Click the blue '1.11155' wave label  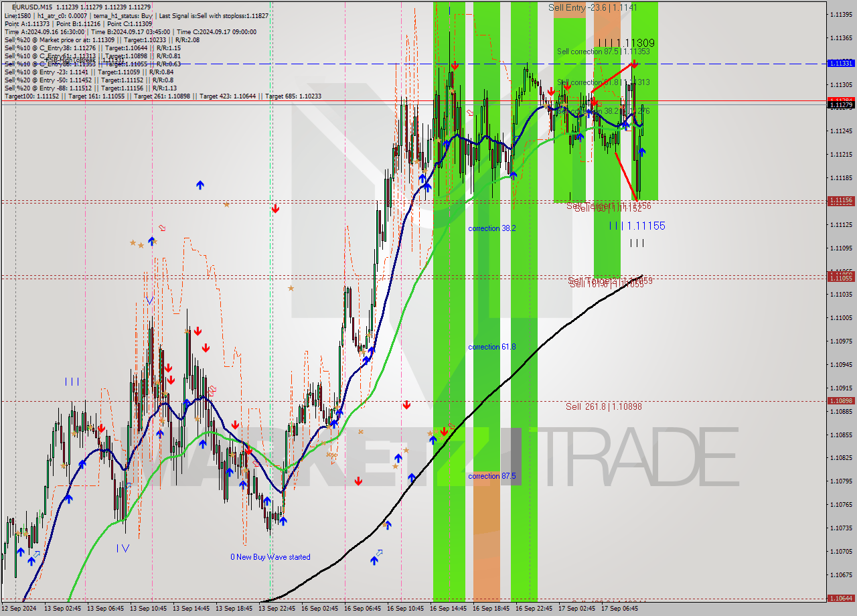click(645, 226)
